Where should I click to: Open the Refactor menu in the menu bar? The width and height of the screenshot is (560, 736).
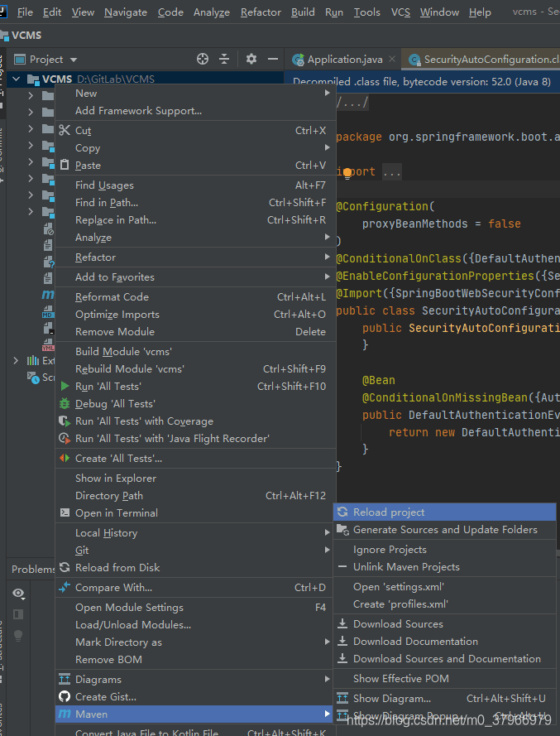pos(261,12)
